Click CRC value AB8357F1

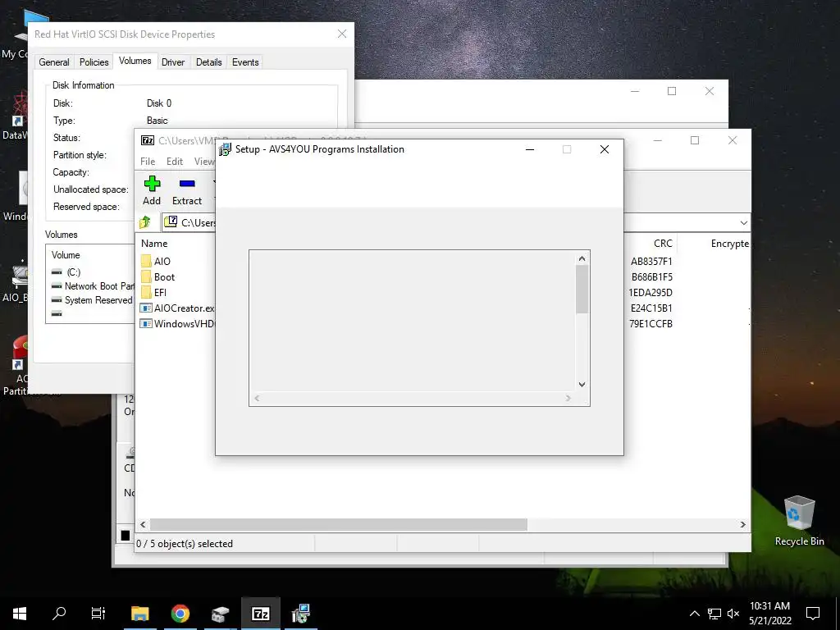point(651,262)
